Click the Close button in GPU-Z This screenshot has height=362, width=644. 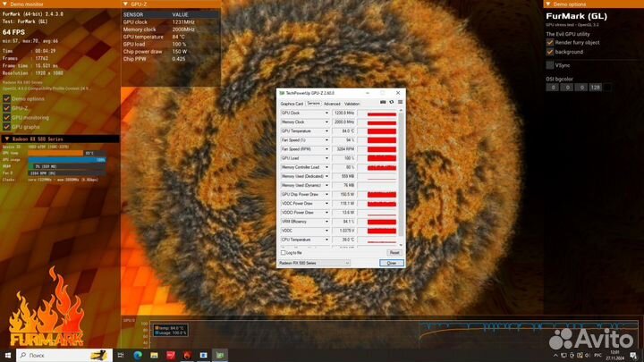coord(392,263)
